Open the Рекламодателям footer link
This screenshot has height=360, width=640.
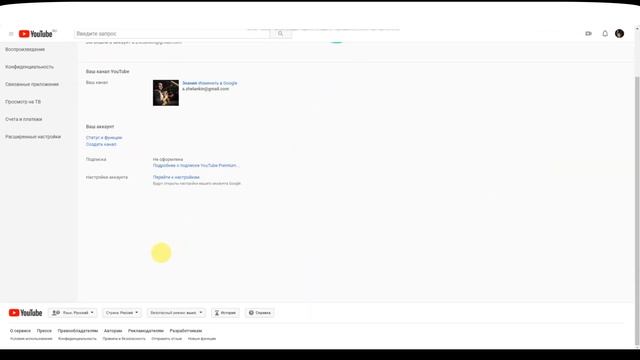(146, 331)
